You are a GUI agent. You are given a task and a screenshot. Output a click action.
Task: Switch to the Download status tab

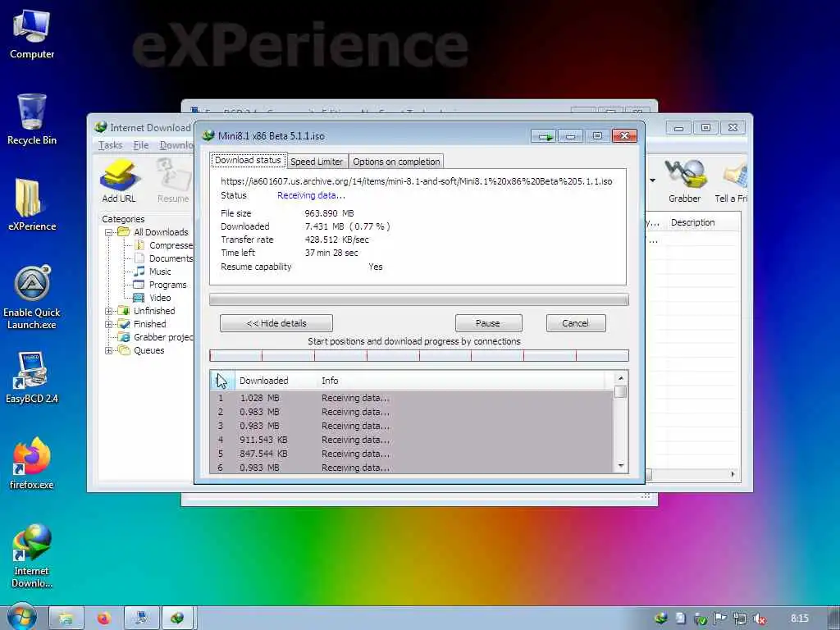point(248,160)
